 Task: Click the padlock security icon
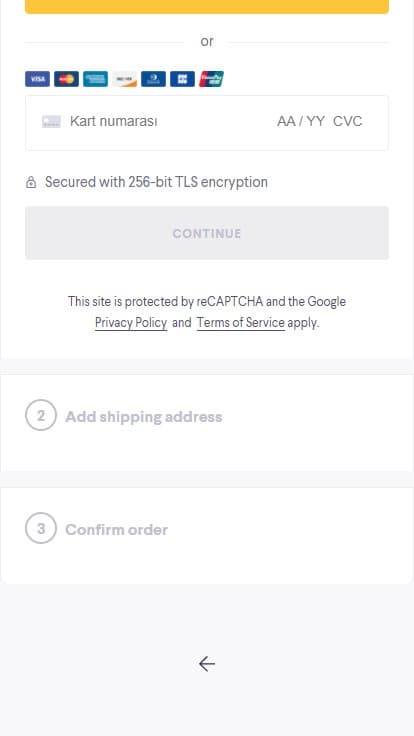(31, 182)
